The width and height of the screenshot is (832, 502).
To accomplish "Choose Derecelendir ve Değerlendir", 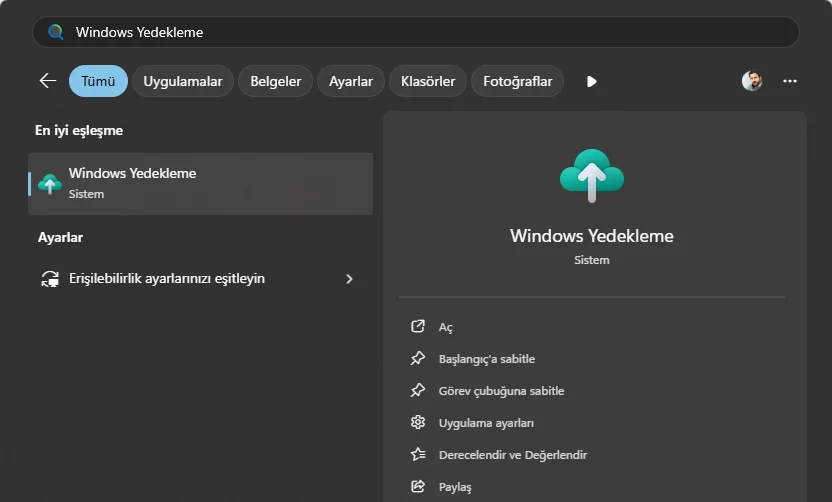I will tap(513, 455).
